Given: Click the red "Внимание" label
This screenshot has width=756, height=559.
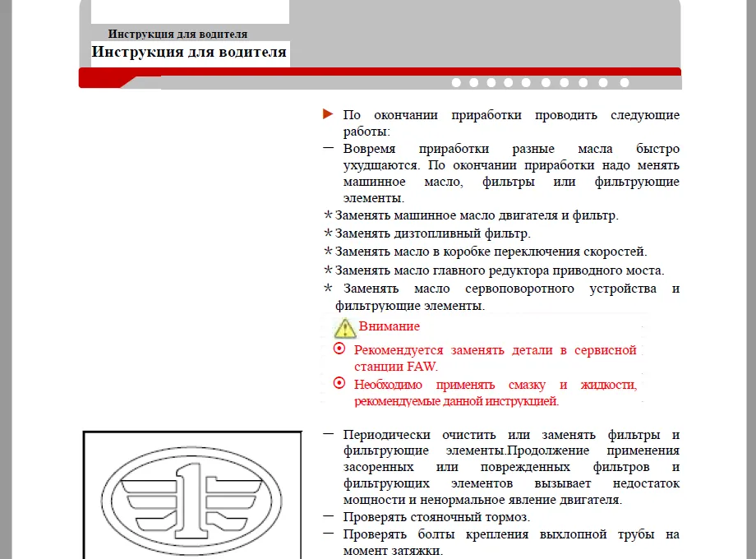Looking at the screenshot, I should [390, 326].
